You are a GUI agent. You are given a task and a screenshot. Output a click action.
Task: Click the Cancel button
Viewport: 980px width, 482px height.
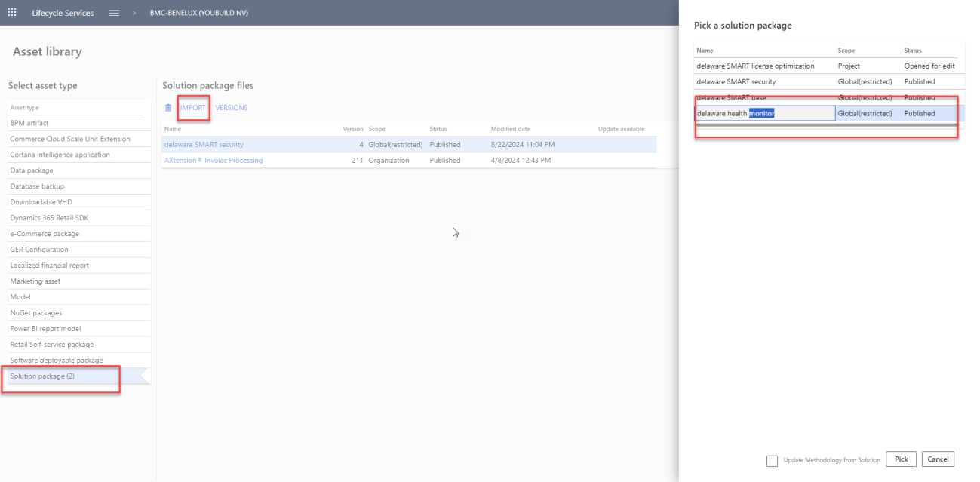coord(938,459)
